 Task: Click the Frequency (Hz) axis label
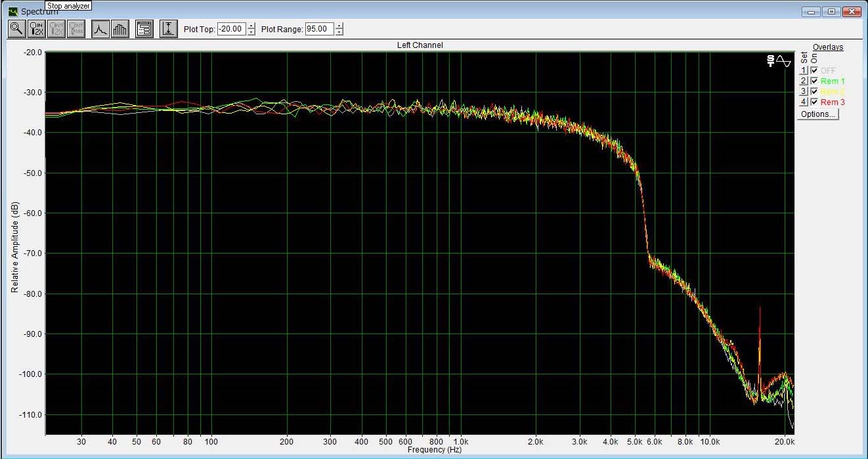click(435, 450)
